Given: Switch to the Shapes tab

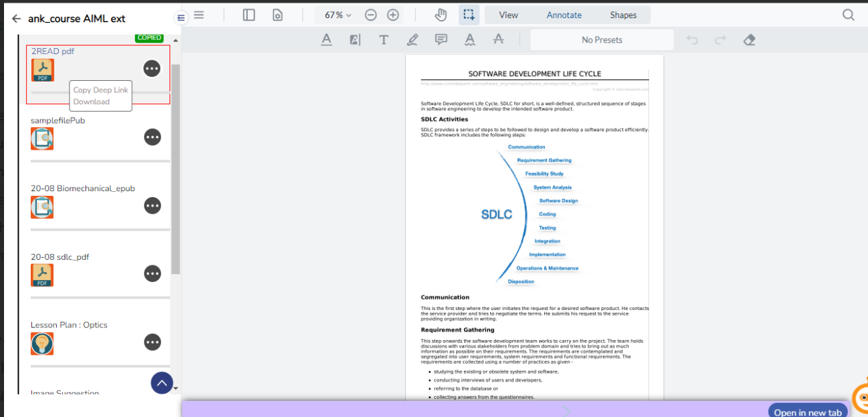Looking at the screenshot, I should [x=623, y=15].
